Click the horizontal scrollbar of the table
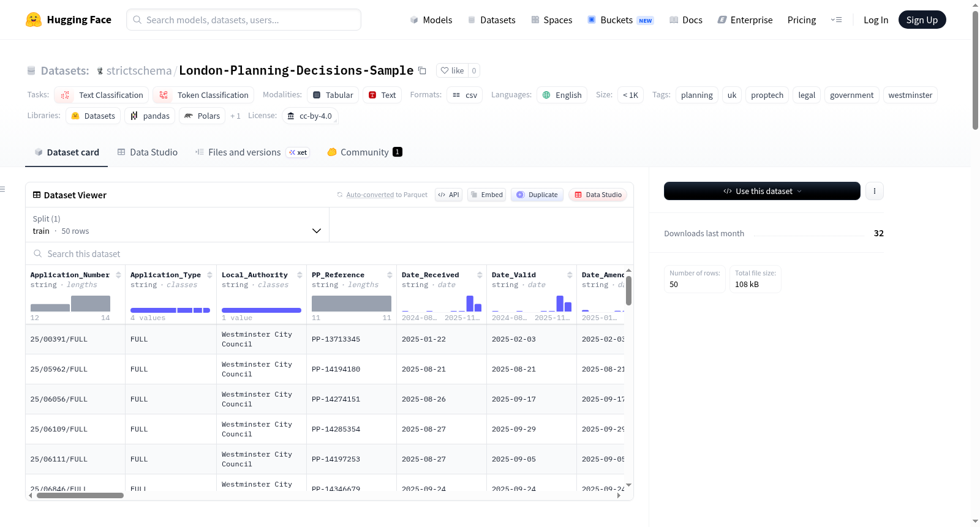The width and height of the screenshot is (980, 527). [x=80, y=495]
